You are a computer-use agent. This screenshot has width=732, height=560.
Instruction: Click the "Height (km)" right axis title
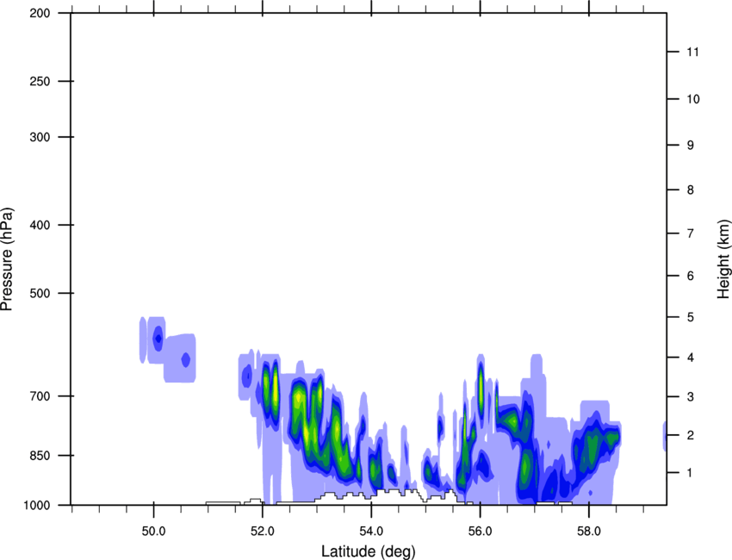[x=723, y=258]
